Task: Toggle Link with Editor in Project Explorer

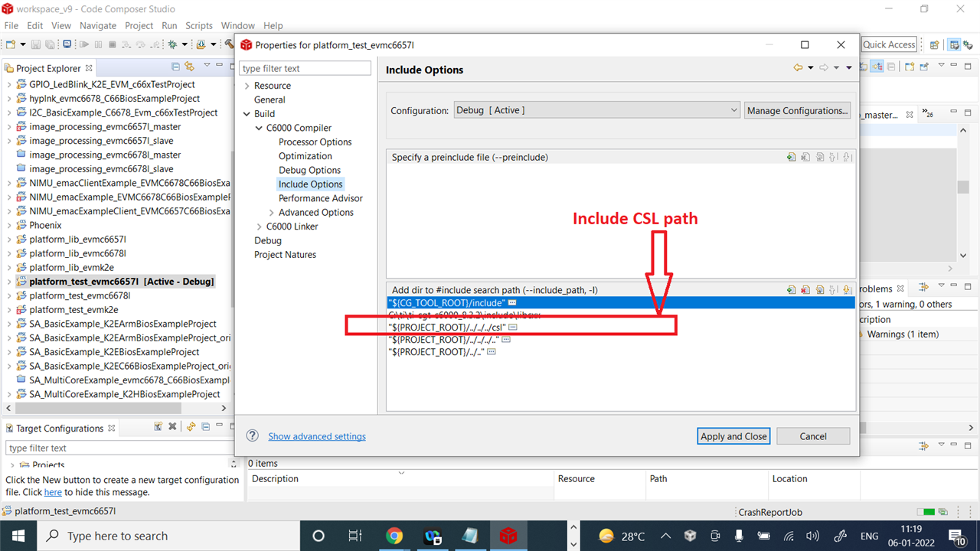Action: [190, 67]
